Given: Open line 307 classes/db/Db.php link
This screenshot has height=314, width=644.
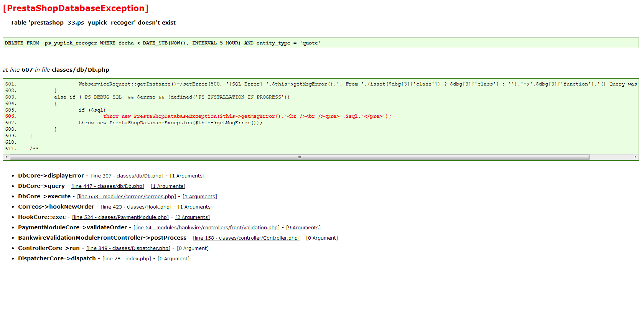Looking at the screenshot, I should 127,176.
